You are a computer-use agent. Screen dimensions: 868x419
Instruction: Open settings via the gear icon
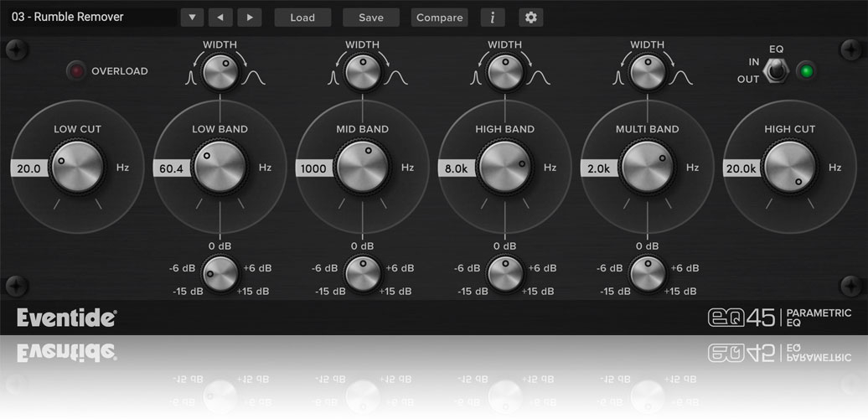pos(530,18)
